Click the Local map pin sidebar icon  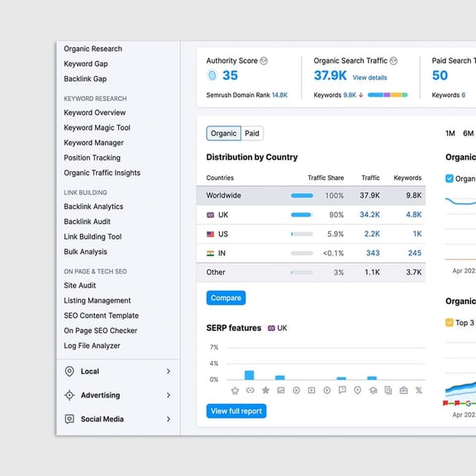coord(69,371)
